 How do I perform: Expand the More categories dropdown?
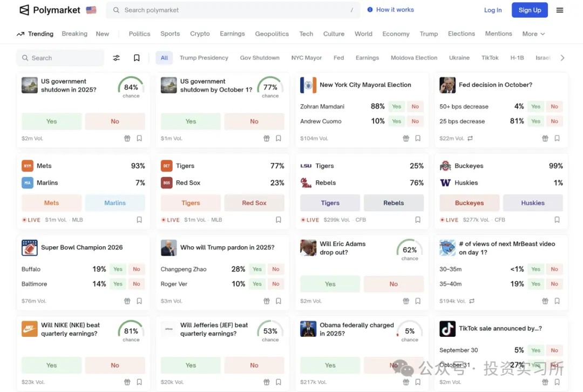pos(533,33)
